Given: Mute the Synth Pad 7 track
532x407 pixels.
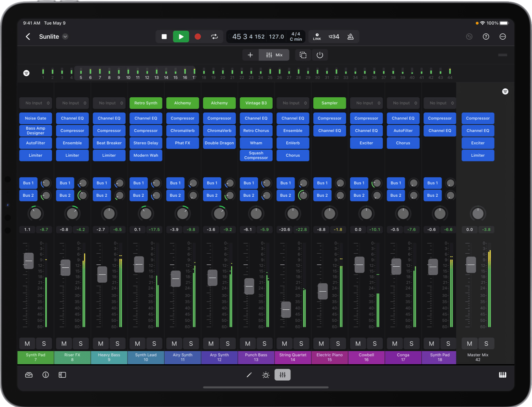Looking at the screenshot, I should [27, 344].
